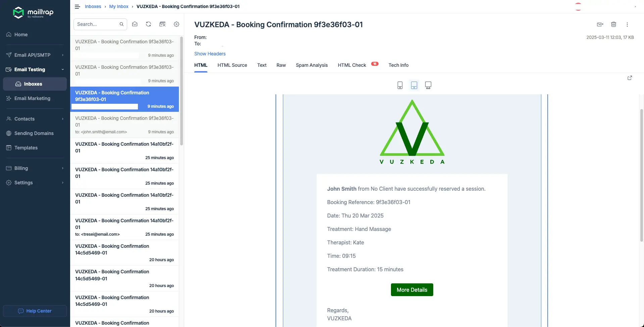Open inbox settings gear icon

click(x=177, y=24)
